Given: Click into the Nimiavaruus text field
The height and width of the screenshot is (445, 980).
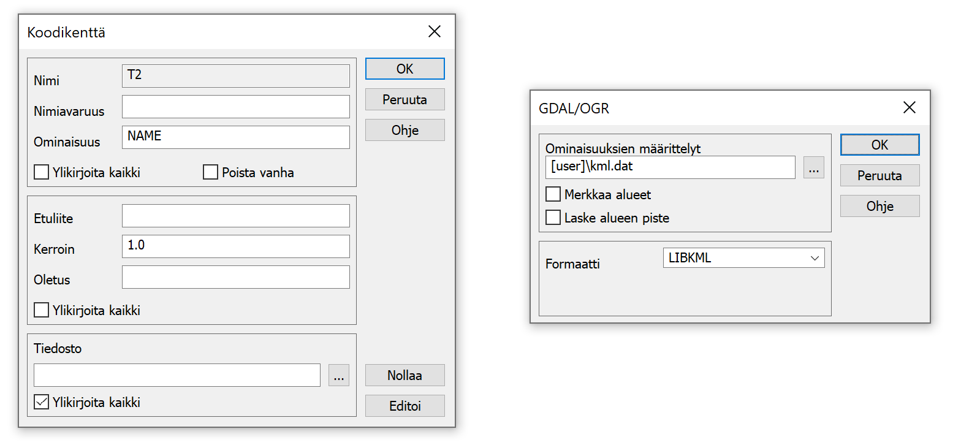Looking at the screenshot, I should pos(235,107).
